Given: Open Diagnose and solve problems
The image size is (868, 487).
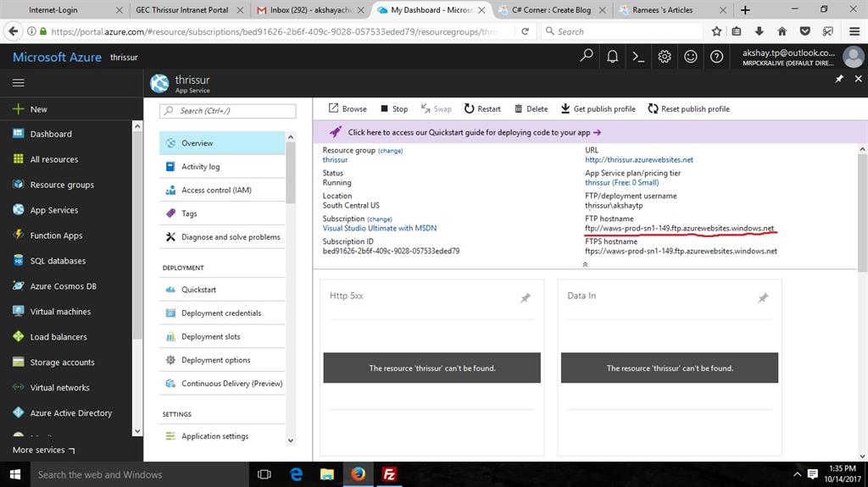Looking at the screenshot, I should [x=222, y=237].
